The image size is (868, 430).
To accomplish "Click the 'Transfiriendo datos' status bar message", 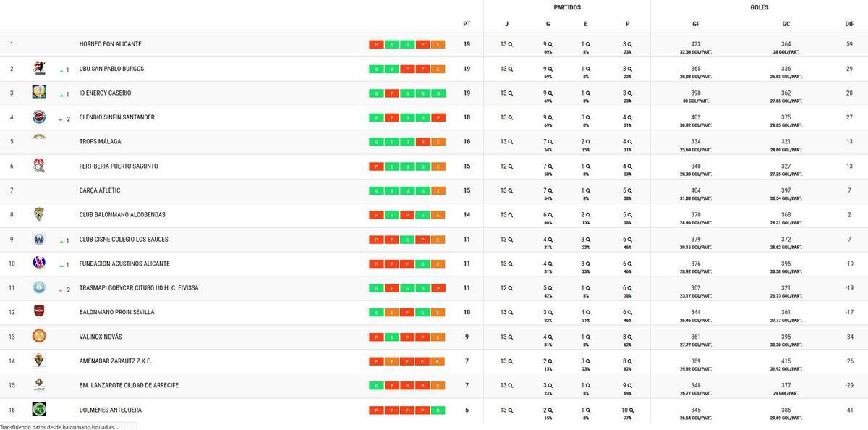I will point(65,426).
